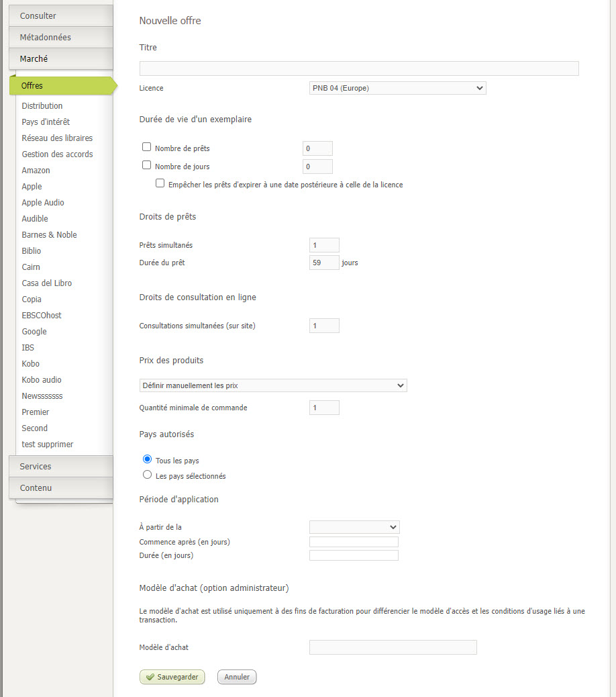The image size is (616, 697).
Task: Choose Les pays sélectionnés radio option
Action: click(x=148, y=475)
